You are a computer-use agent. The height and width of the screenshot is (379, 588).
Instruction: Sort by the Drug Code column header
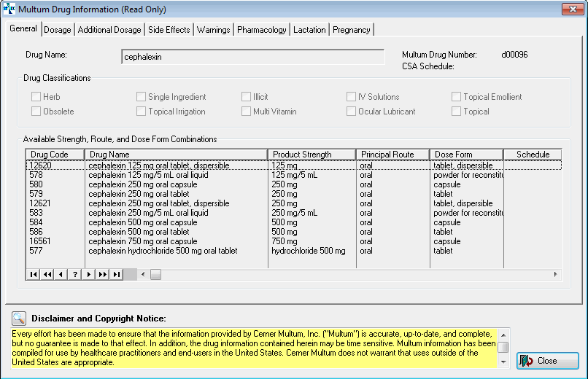[55, 155]
